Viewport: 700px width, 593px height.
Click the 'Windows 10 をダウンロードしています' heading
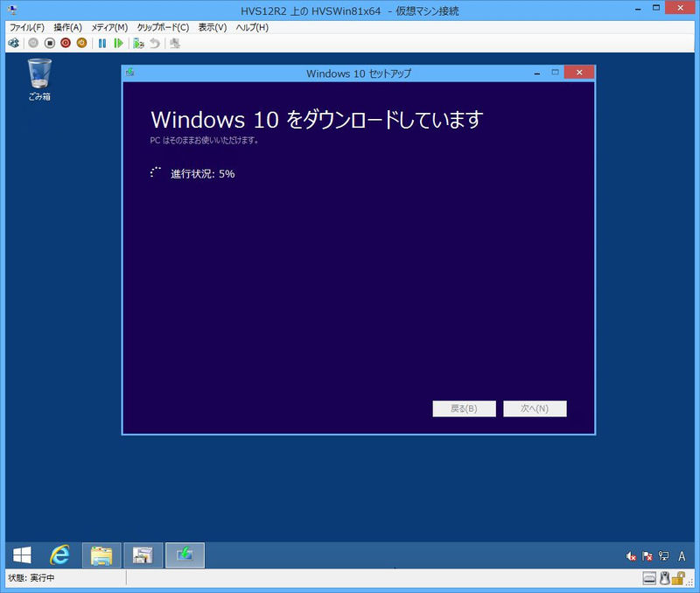pyautogui.click(x=317, y=120)
